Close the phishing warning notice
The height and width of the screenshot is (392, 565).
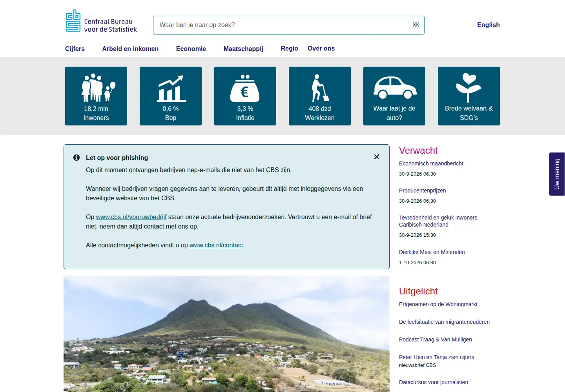click(x=377, y=157)
